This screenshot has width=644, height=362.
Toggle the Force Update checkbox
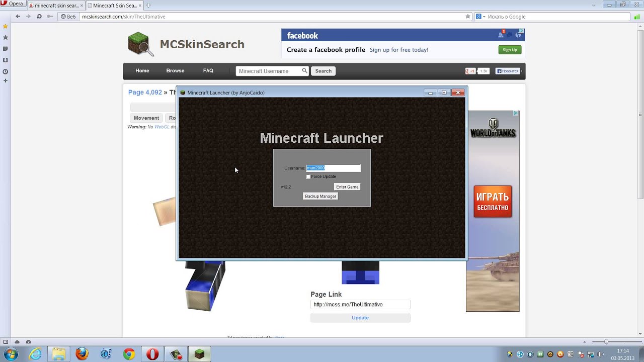click(x=308, y=176)
